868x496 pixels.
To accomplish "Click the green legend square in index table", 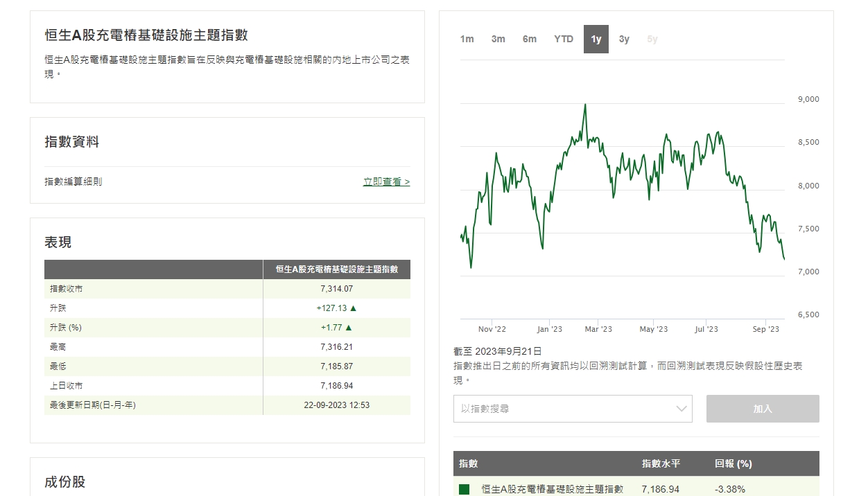I will (x=465, y=489).
